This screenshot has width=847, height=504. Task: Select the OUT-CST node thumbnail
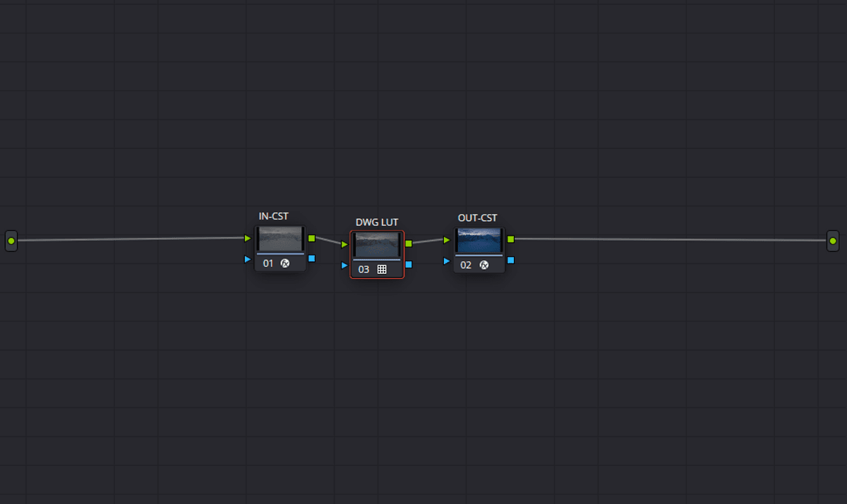(479, 240)
